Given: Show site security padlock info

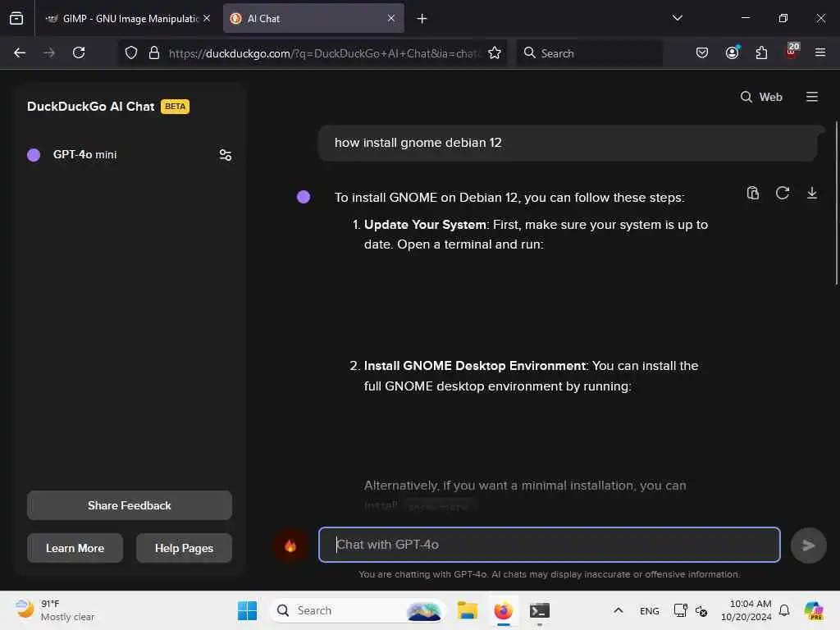Looking at the screenshot, I should [154, 52].
